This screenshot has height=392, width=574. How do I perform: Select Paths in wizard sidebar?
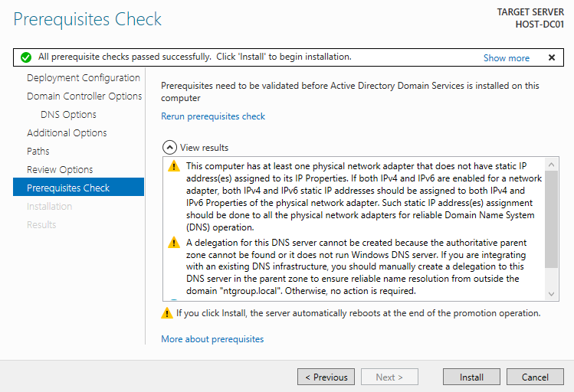(x=38, y=152)
